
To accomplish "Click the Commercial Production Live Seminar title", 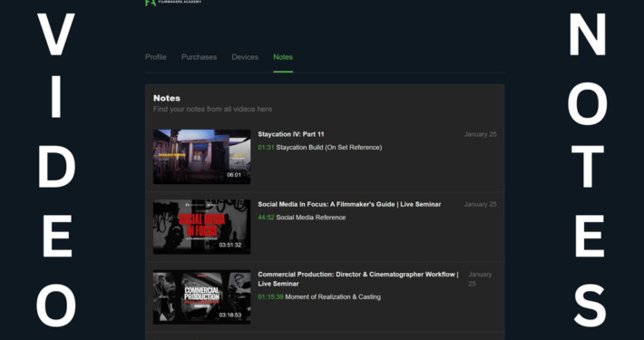I will [x=358, y=279].
